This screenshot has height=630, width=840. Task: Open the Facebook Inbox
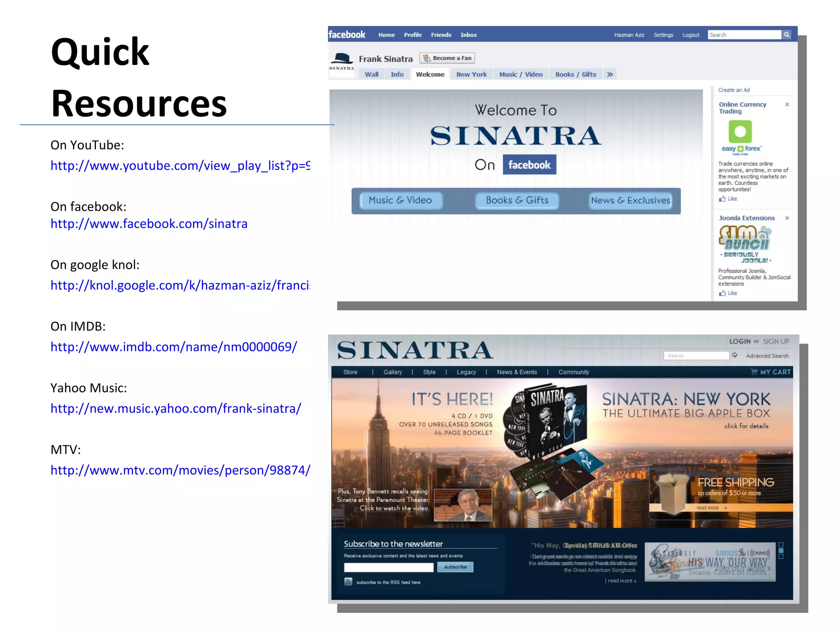click(468, 35)
